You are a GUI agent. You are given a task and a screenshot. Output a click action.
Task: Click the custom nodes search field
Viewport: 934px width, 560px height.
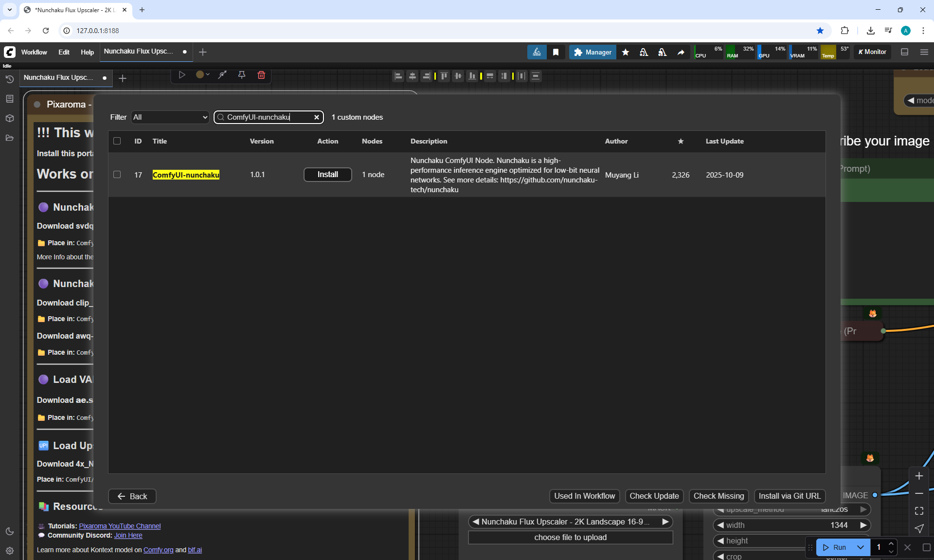click(x=263, y=117)
